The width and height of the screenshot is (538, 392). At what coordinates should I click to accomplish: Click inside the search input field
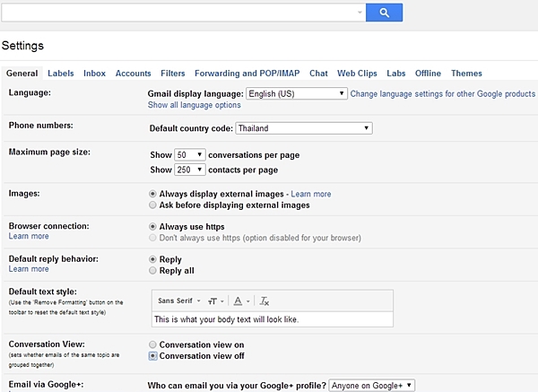pyautogui.click(x=179, y=13)
